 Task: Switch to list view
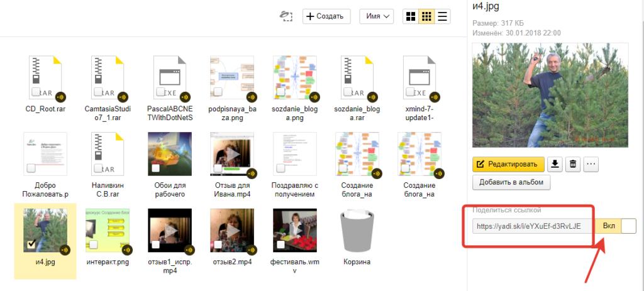coord(443,16)
